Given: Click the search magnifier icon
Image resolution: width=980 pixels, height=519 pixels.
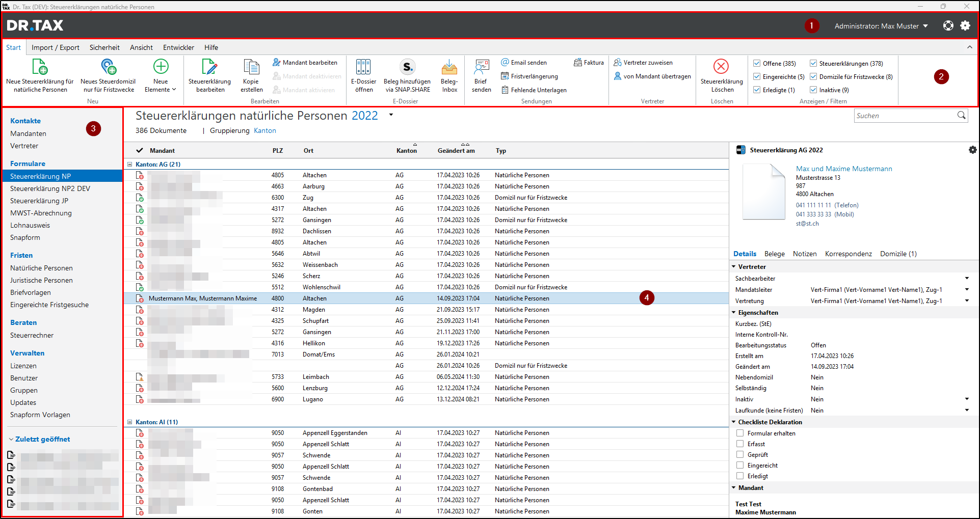Looking at the screenshot, I should click(961, 116).
